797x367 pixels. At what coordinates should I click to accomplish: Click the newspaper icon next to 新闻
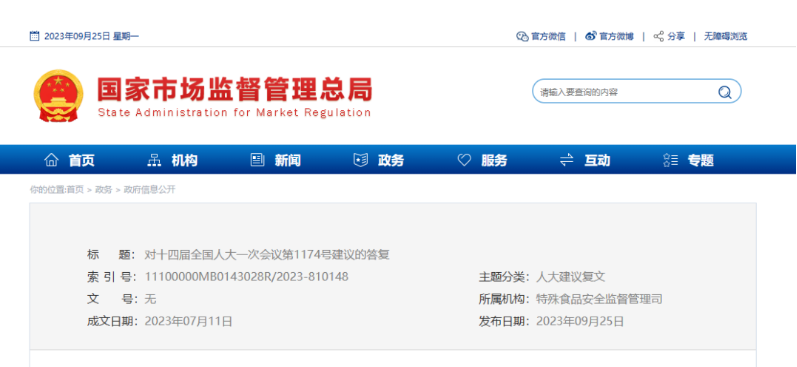click(258, 161)
